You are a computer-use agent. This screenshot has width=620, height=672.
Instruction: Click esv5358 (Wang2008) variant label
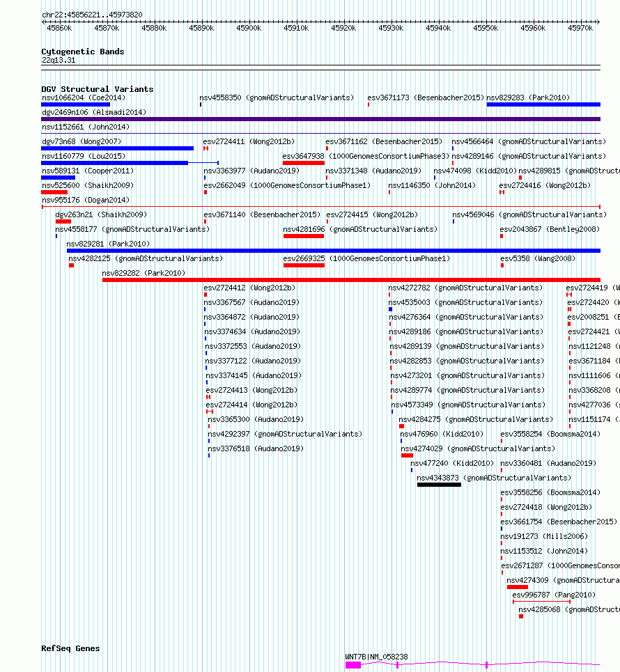coord(538,258)
